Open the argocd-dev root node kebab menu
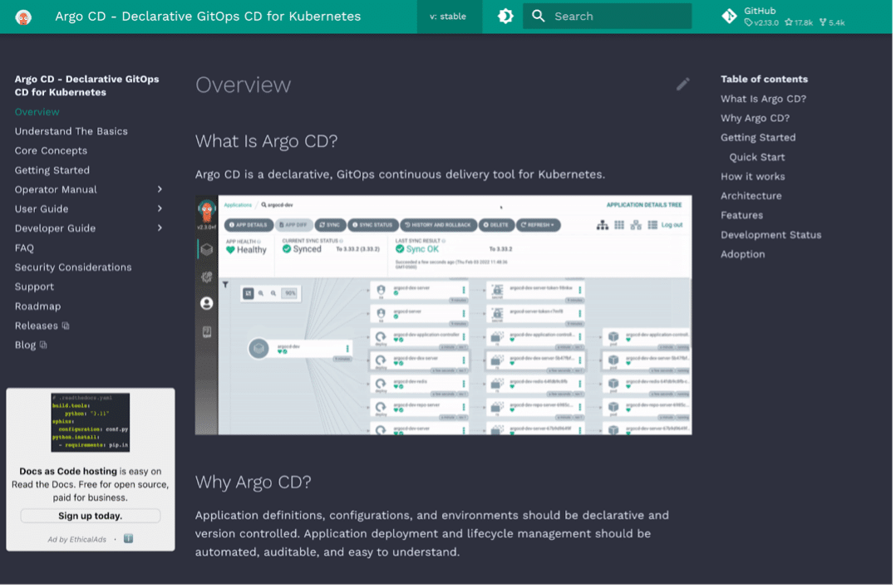This screenshot has width=896, height=588. click(348, 350)
